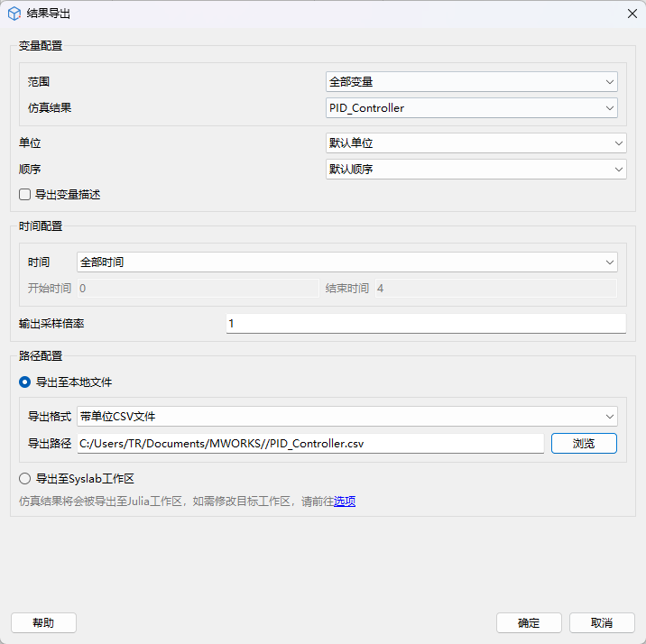Confirm with the 确定 button
This screenshot has height=644, width=646.
click(529, 622)
